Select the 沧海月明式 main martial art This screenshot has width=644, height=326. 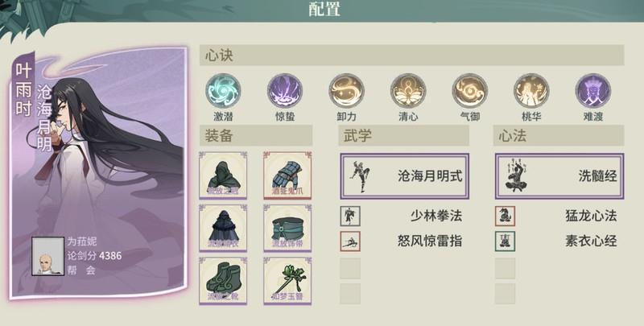tap(404, 176)
